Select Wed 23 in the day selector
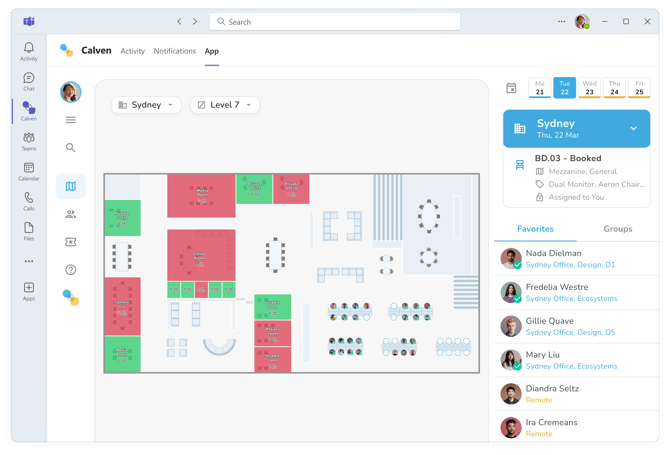Screen dimensions: 670x455 (x=589, y=88)
